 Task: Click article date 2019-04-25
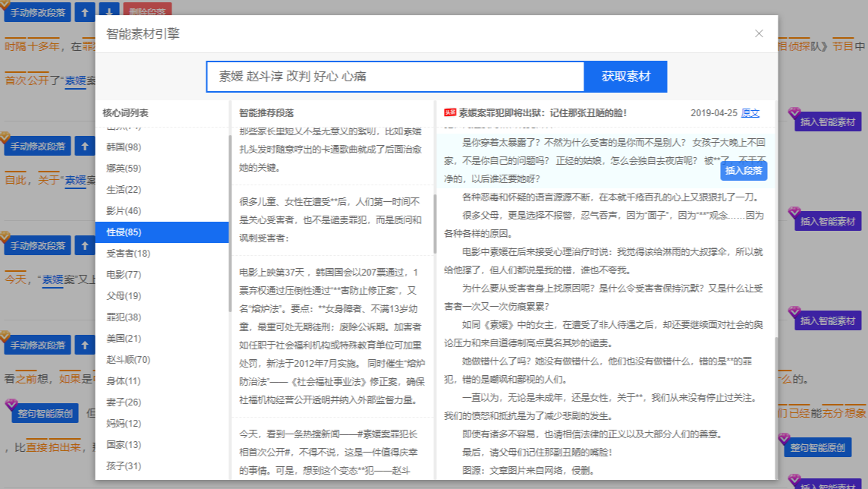coord(713,113)
